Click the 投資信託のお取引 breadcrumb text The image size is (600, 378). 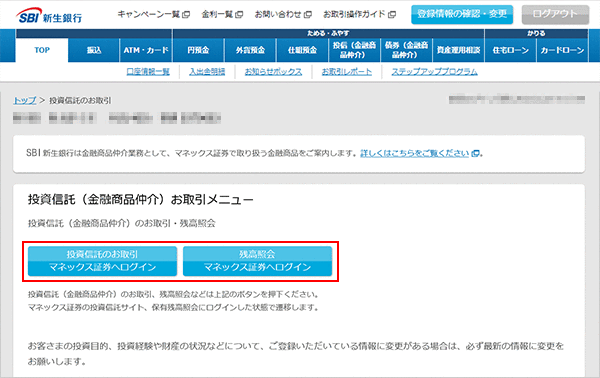[80, 100]
